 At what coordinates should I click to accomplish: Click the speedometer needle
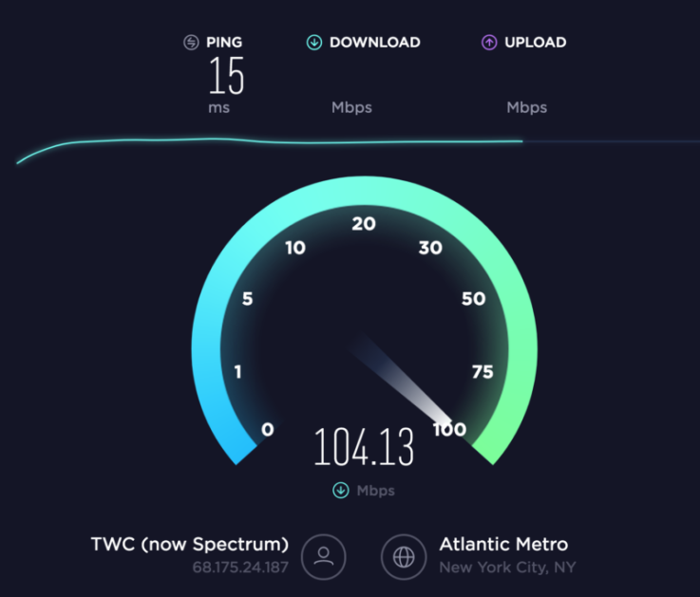pyautogui.click(x=402, y=380)
